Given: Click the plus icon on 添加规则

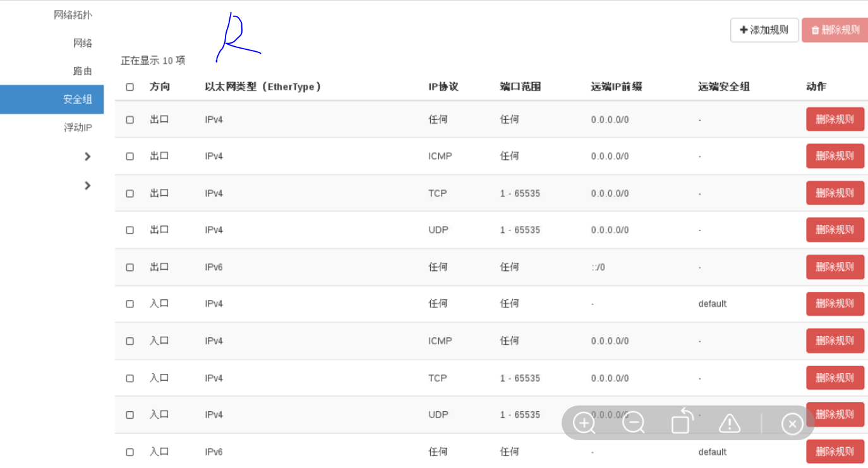Looking at the screenshot, I should [x=744, y=30].
